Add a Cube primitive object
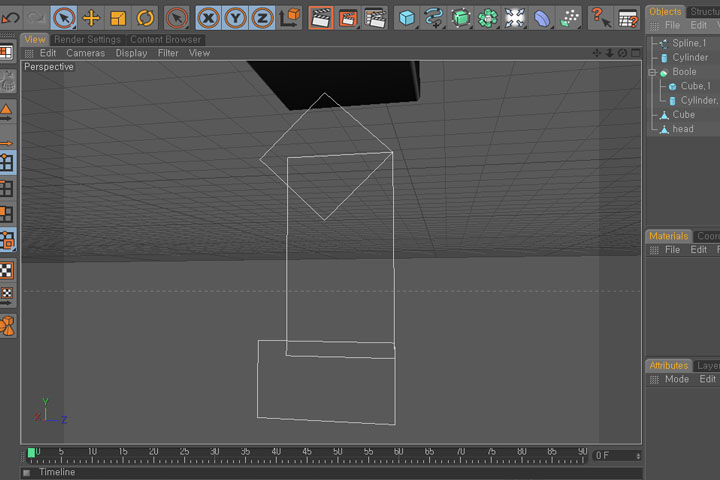 (407, 18)
